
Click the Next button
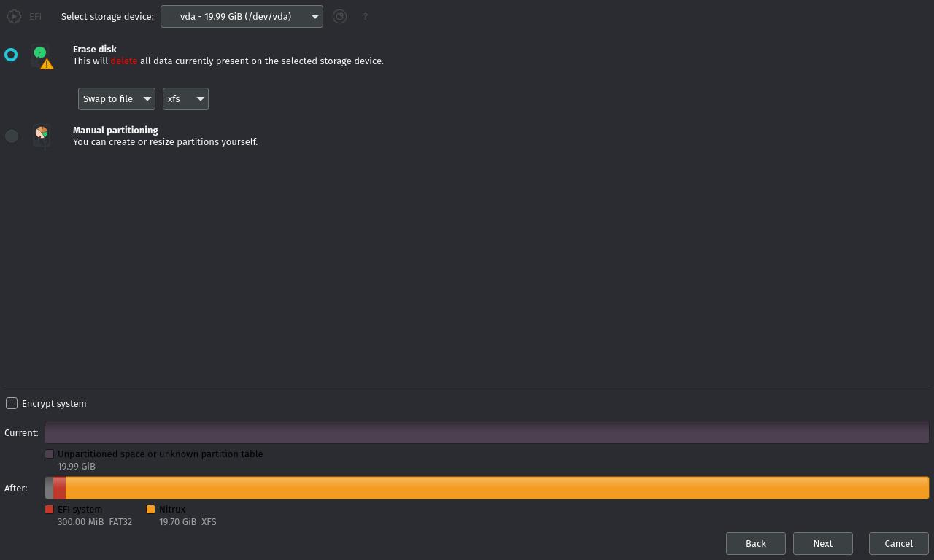click(822, 543)
